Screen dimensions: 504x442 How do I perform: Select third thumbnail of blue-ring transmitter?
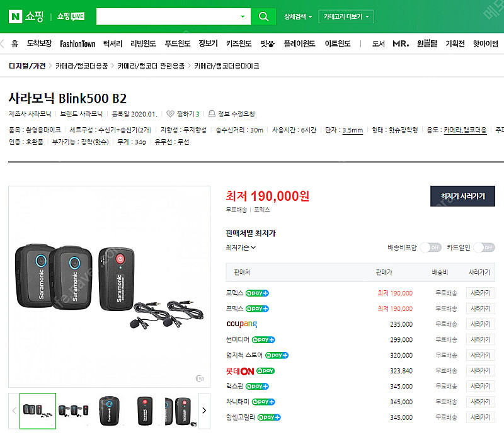109,411
